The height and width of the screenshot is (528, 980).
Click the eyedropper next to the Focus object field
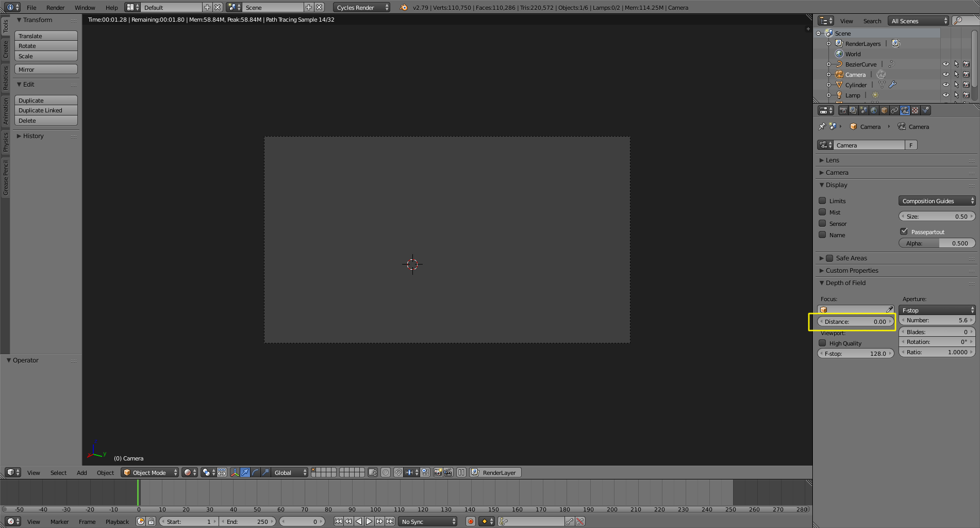coord(889,309)
